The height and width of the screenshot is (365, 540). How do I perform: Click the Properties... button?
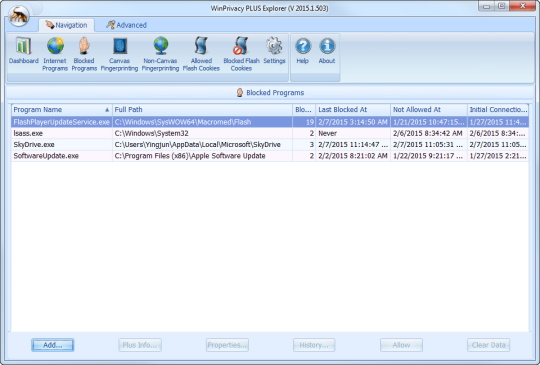[227, 345]
